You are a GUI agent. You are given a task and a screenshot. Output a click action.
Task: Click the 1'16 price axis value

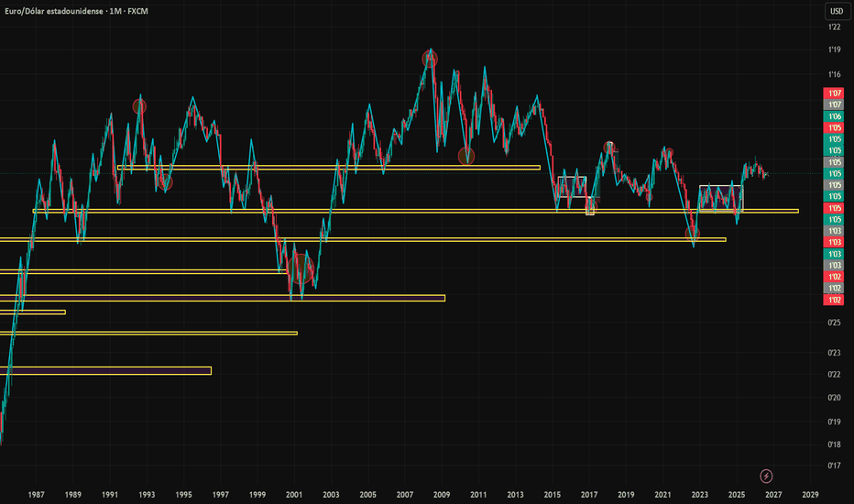click(834, 74)
